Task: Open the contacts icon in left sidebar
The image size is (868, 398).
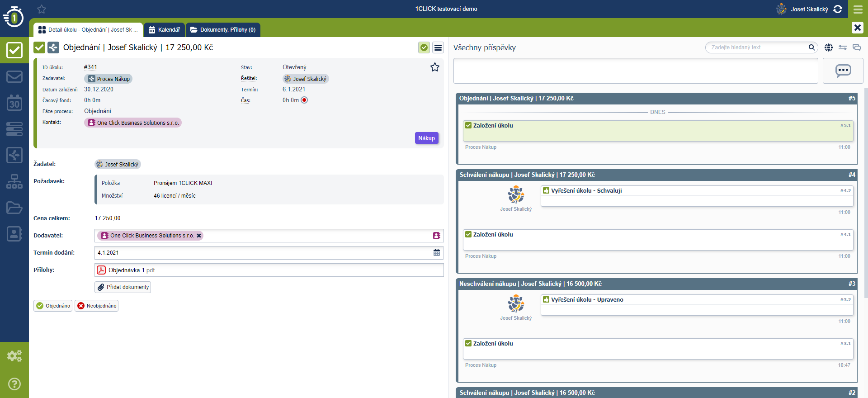Action: 14,234
